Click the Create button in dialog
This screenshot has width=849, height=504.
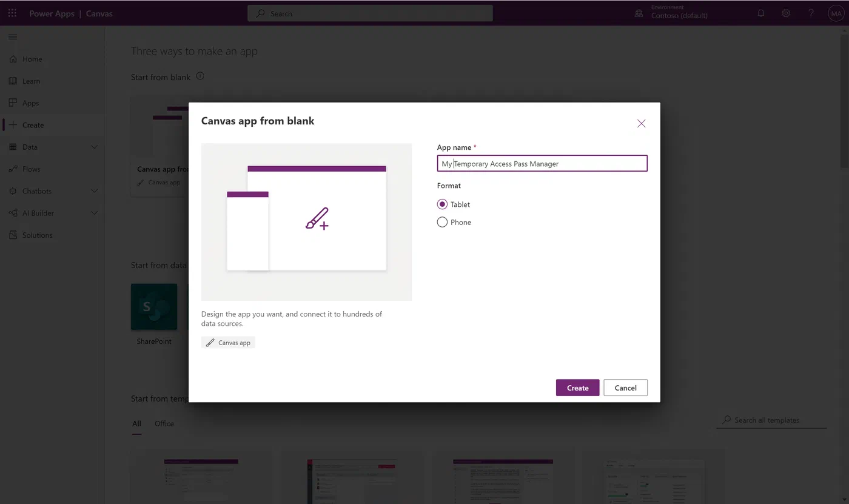(577, 388)
